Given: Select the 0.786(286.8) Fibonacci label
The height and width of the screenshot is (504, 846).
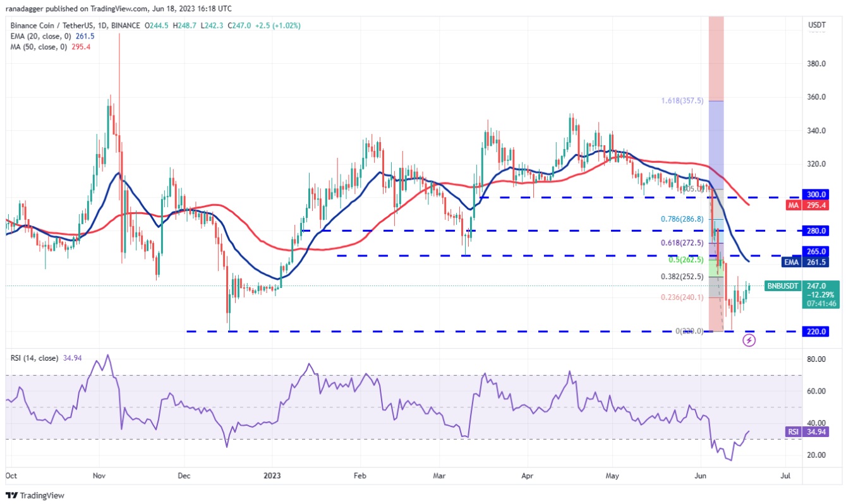Looking at the screenshot, I should (681, 219).
